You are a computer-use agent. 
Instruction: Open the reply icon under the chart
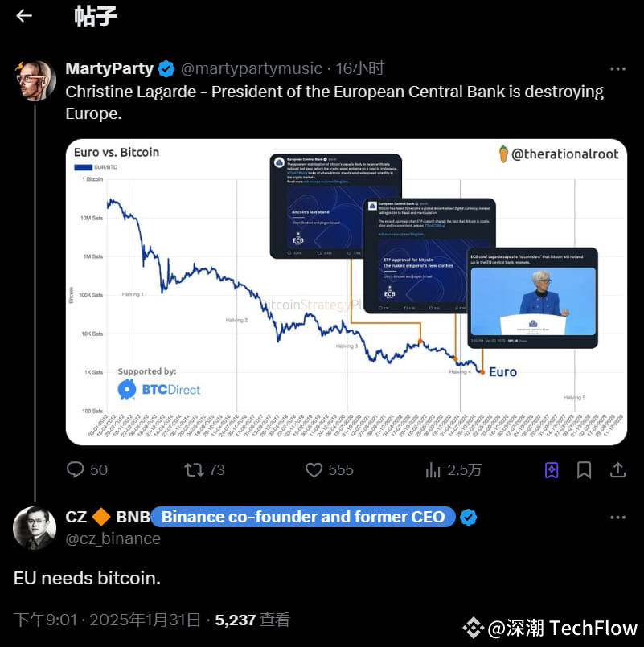click(x=76, y=469)
